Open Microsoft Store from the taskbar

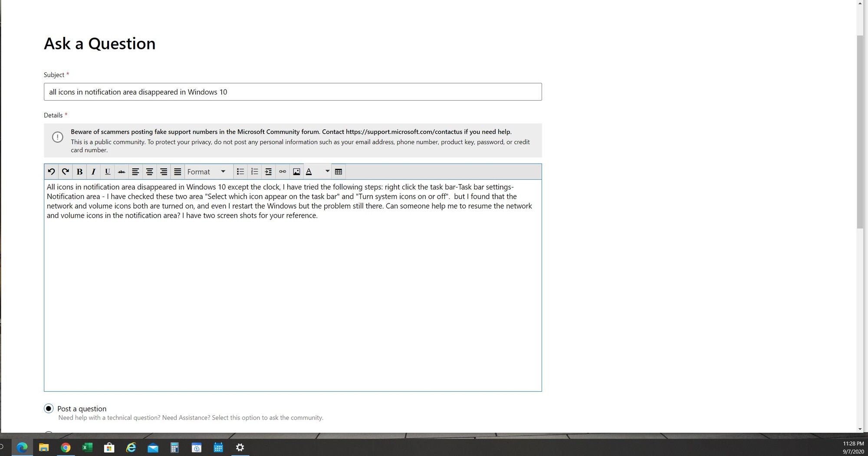point(109,447)
